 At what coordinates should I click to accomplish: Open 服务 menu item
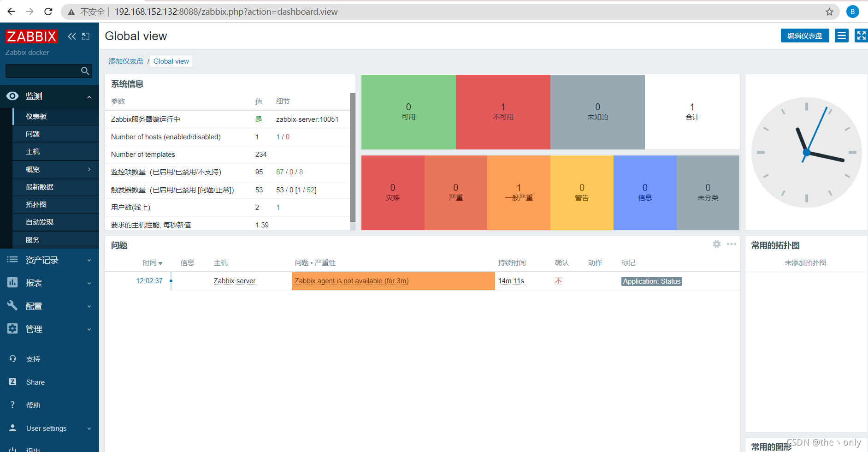(56, 240)
